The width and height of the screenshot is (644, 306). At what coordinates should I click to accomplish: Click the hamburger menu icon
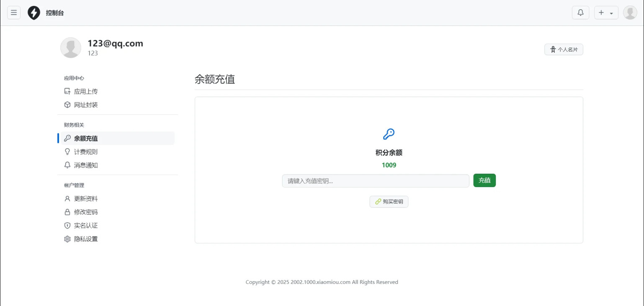[14, 13]
